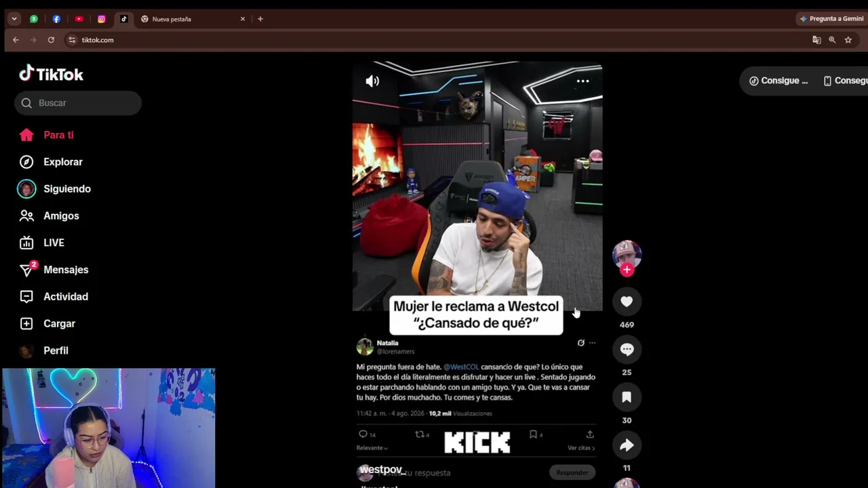Click the TikTok logo

point(52,74)
